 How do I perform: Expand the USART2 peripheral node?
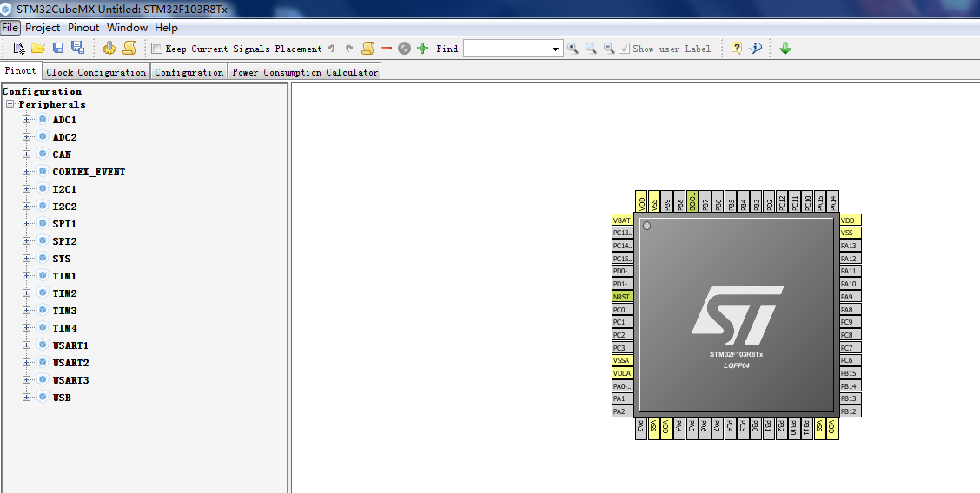(x=26, y=362)
